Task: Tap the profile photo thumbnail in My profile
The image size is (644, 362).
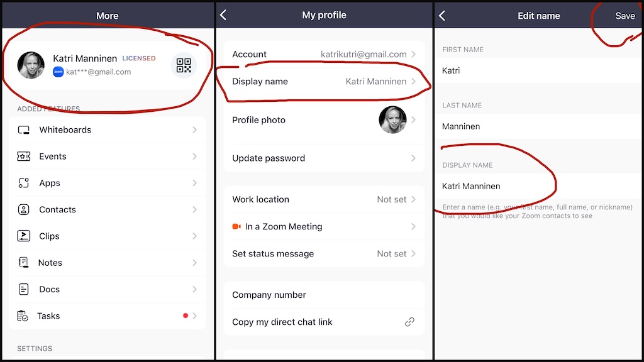Action: [392, 120]
